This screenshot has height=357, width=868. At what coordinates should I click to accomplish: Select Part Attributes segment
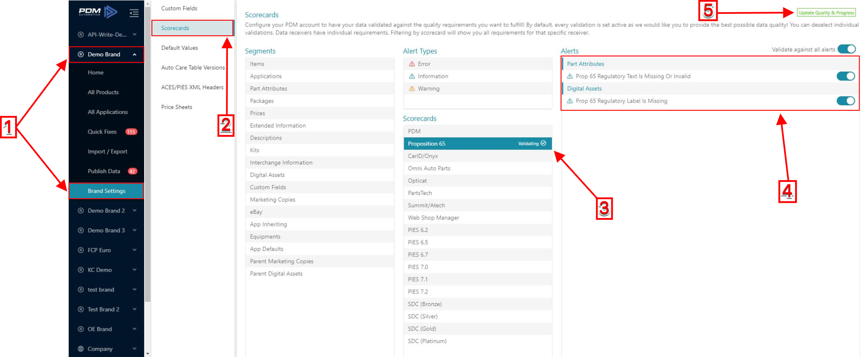click(x=319, y=89)
